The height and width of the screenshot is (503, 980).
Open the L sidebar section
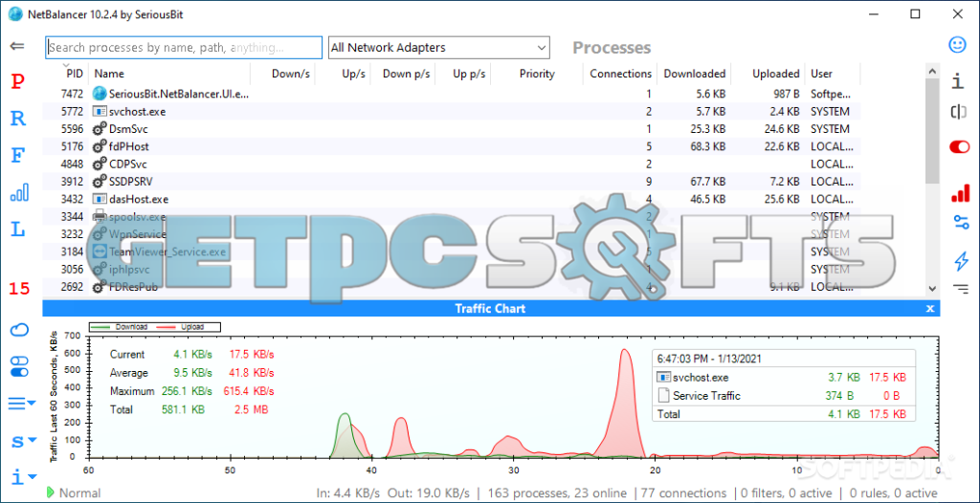pos(19,230)
